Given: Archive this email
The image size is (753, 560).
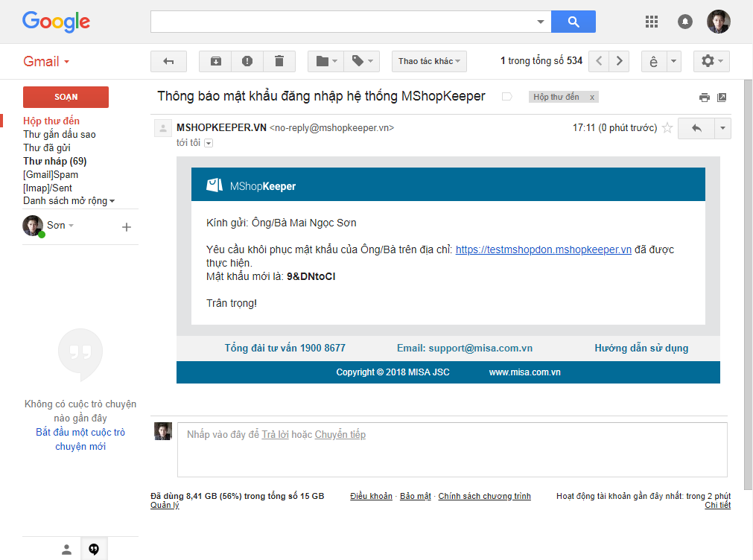Looking at the screenshot, I should click(216, 61).
